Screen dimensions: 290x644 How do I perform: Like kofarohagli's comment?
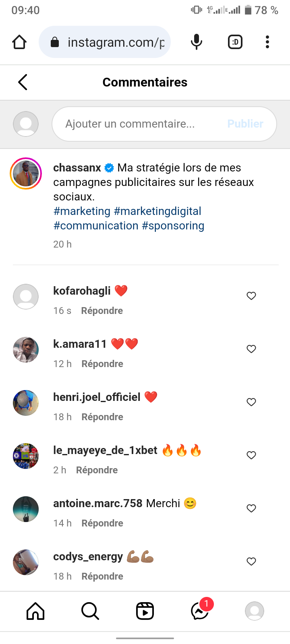(251, 296)
